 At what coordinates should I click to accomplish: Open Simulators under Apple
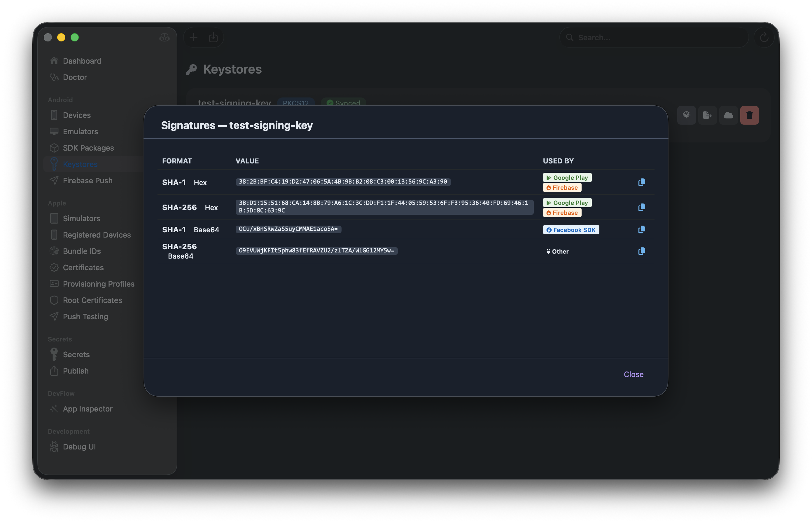click(x=81, y=218)
